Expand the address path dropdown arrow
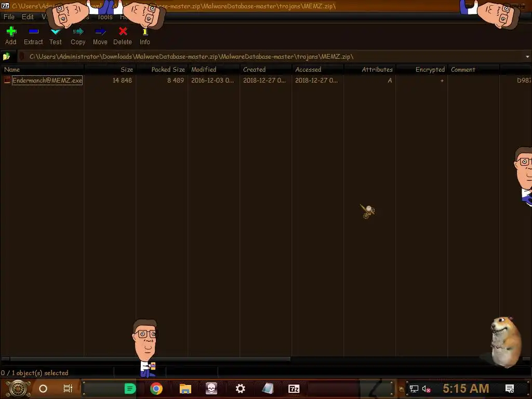This screenshot has width=532, height=399. pyautogui.click(x=527, y=57)
